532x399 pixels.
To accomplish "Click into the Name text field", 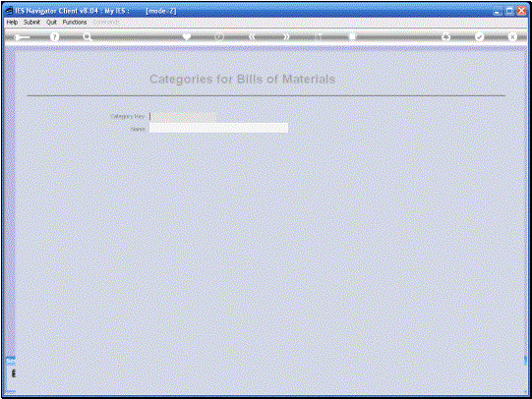I will tap(219, 128).
